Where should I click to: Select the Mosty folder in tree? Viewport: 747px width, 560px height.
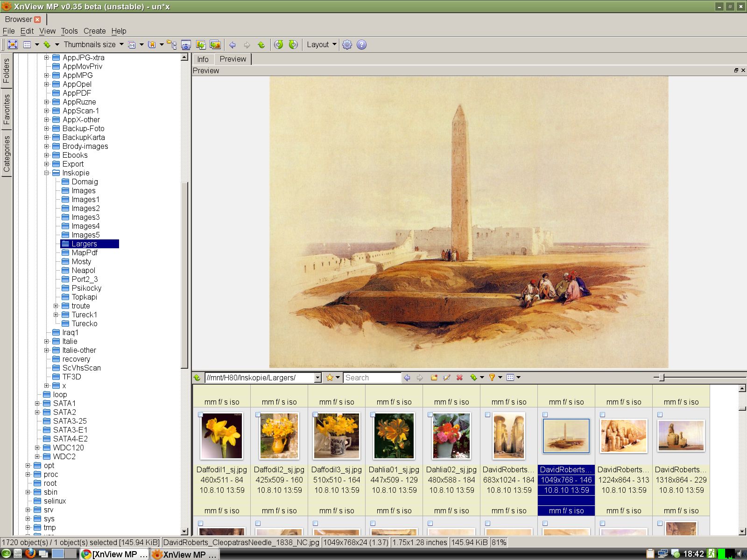[81, 262]
